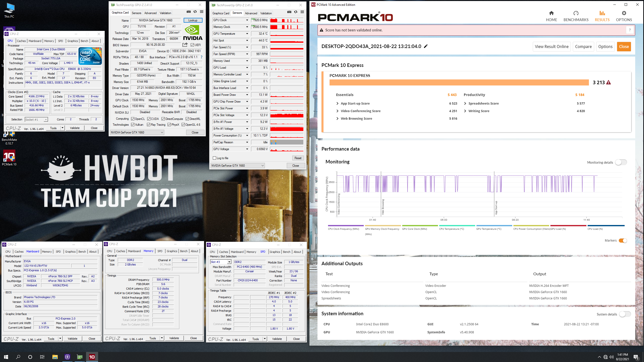The width and height of the screenshot is (644, 362).
Task: Click Reset button in GPU-Z Sensors
Action: (298, 158)
